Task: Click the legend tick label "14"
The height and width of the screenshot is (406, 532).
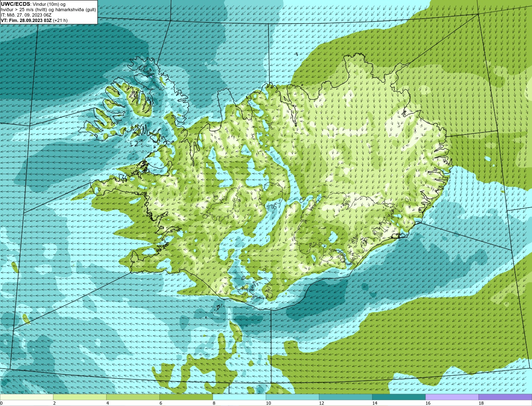Action: (375, 403)
